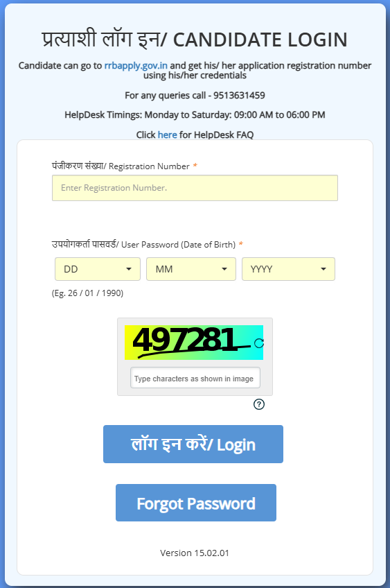Open the YYYY year dropdown
Image resolution: width=390 pixels, height=588 pixels.
(288, 269)
